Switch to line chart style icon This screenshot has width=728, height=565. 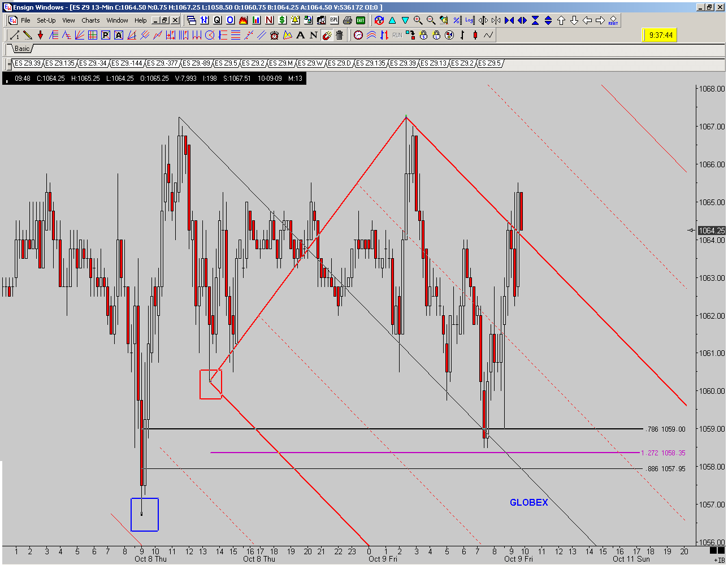(488, 35)
